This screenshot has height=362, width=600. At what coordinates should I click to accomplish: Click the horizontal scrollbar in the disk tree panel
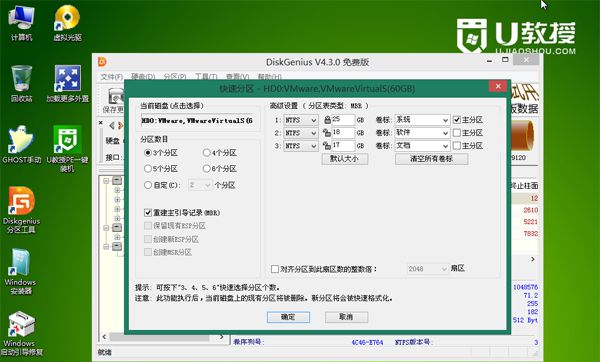point(159,337)
